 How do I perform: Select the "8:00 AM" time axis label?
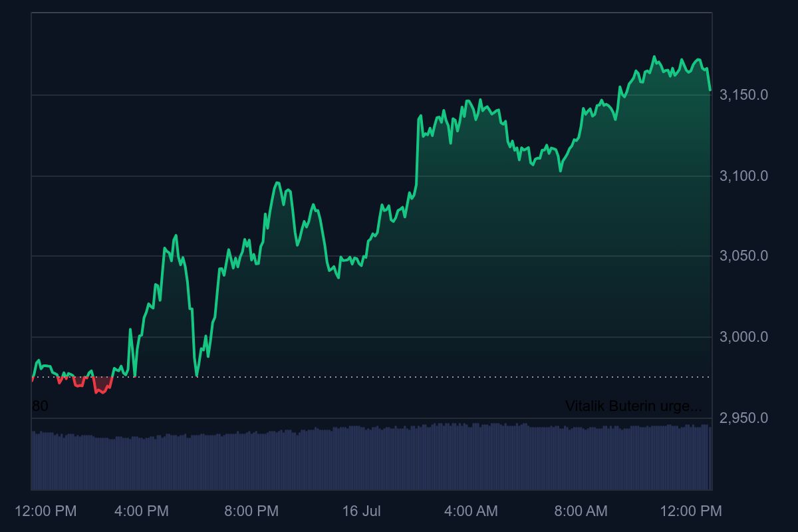tap(581, 511)
